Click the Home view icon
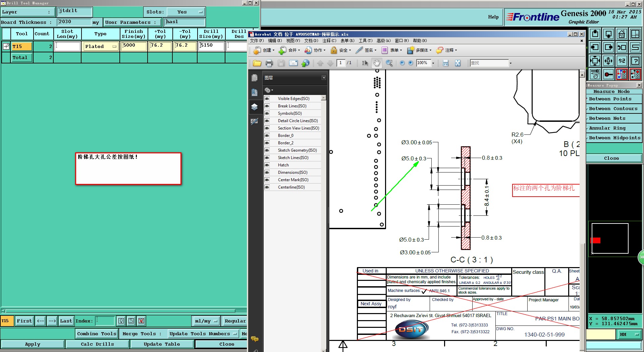This screenshot has height=352, width=644. pos(622,34)
